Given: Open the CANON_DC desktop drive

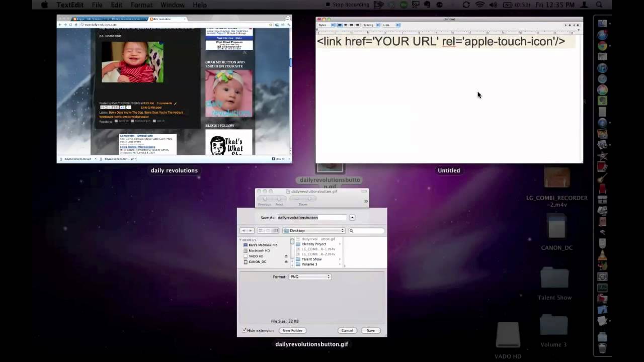Looking at the screenshot, I should tap(556, 233).
